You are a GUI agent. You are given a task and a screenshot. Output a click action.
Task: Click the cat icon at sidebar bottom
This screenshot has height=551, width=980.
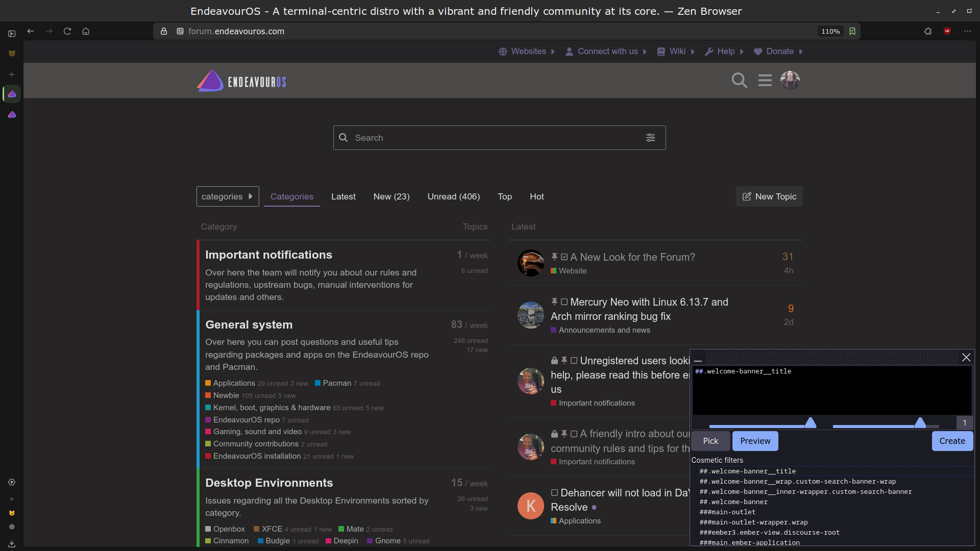(12, 513)
